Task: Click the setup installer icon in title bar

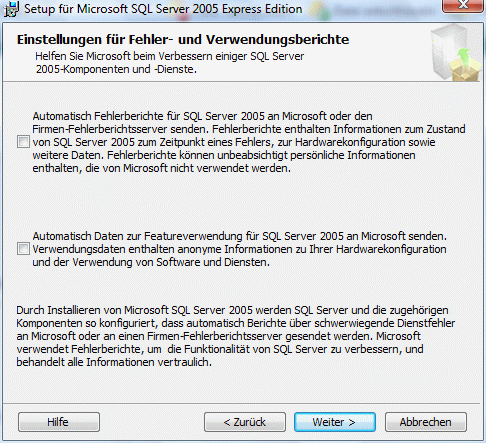Action: tap(11, 9)
